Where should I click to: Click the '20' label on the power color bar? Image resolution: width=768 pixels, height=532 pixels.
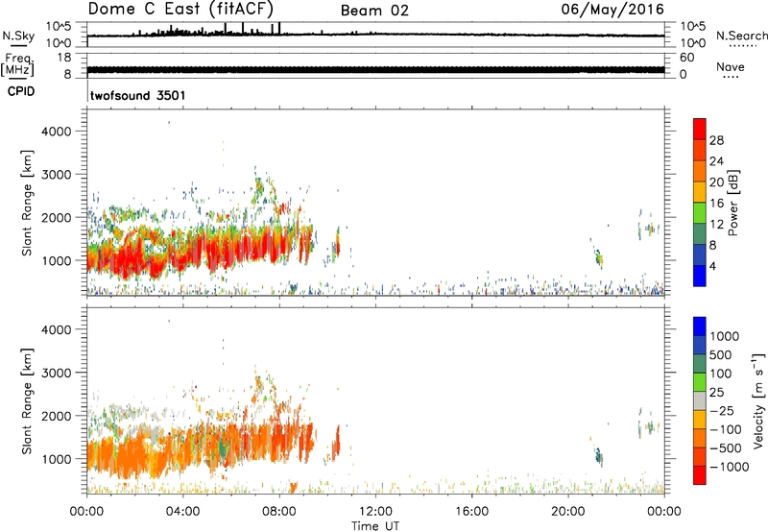coord(716,182)
